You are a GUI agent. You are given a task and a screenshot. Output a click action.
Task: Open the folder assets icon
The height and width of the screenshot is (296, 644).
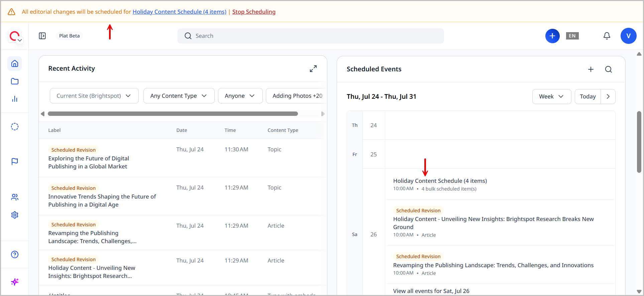click(15, 81)
